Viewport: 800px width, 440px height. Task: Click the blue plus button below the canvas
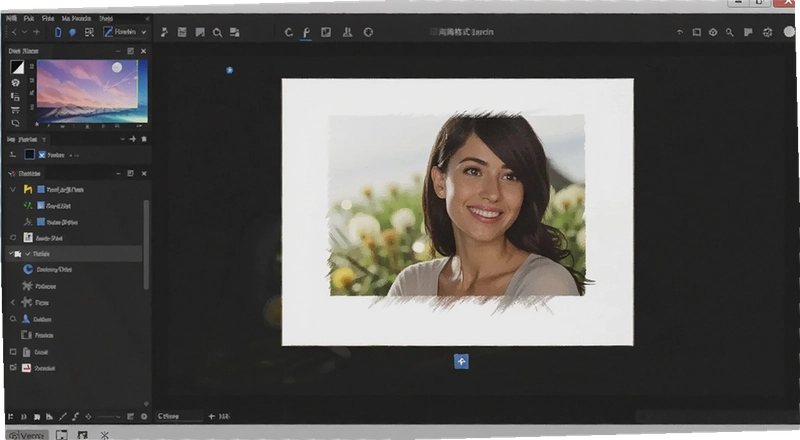pyautogui.click(x=461, y=361)
